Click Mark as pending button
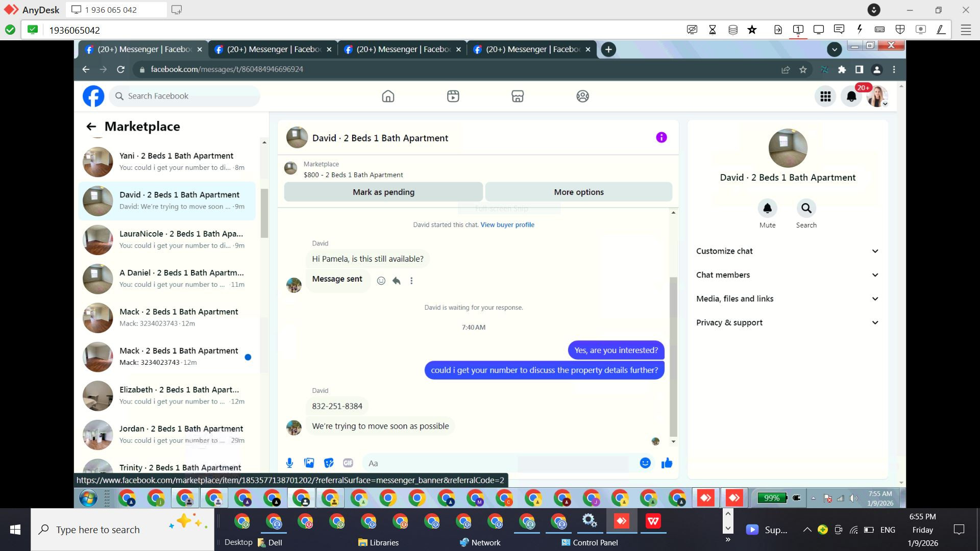Screen dimensions: 980x551 pos(383,192)
